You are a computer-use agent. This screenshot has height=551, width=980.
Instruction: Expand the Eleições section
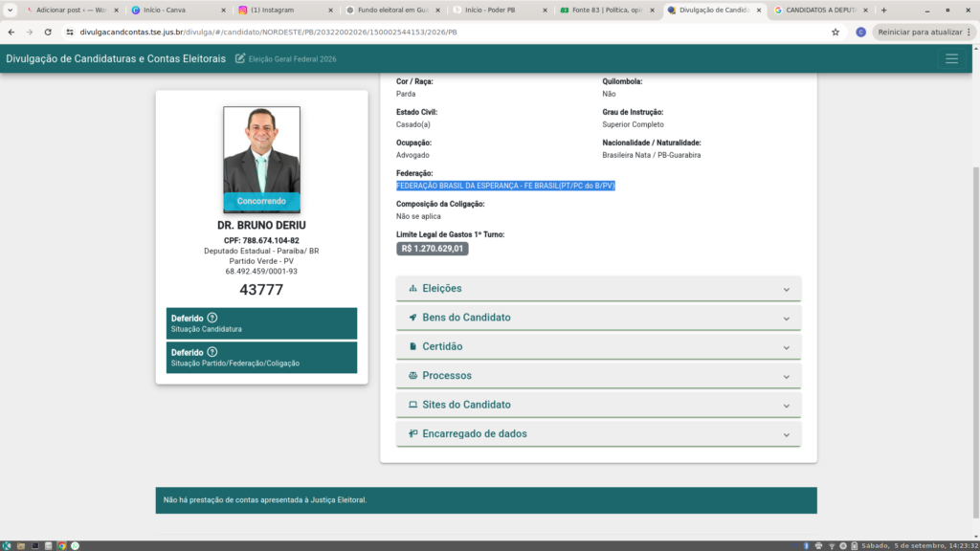tap(598, 289)
